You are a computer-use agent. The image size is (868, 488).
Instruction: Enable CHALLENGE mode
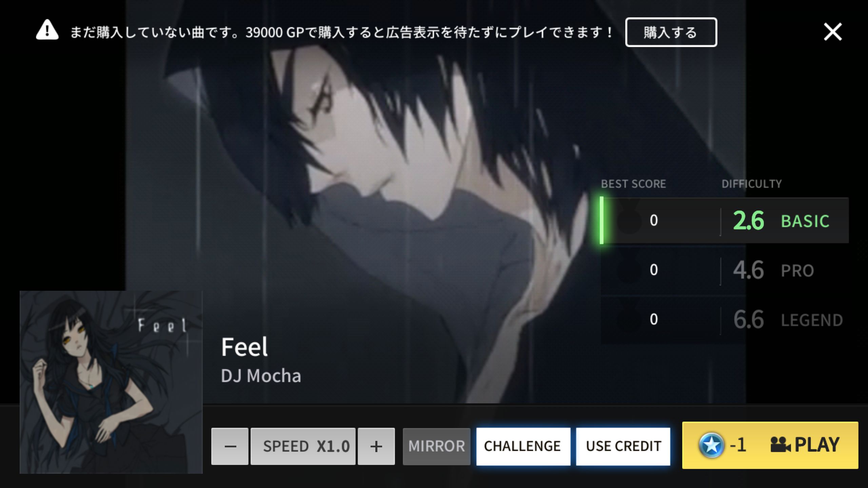point(523,446)
